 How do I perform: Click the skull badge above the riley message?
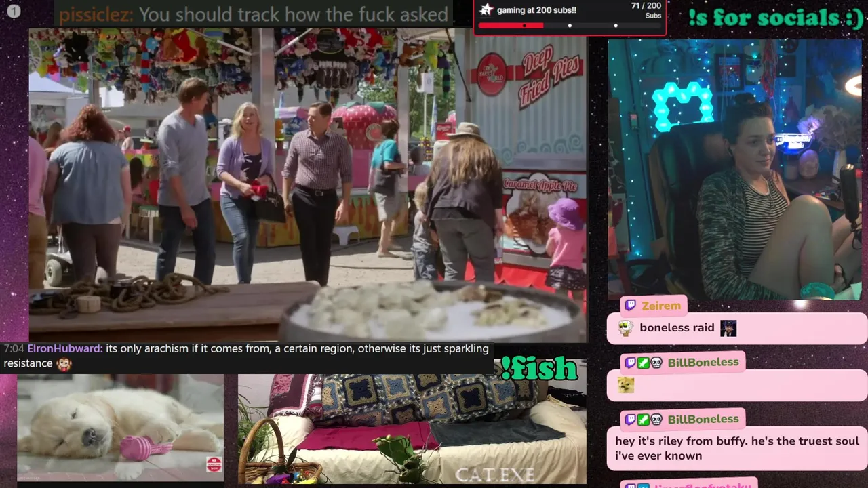[656, 420]
